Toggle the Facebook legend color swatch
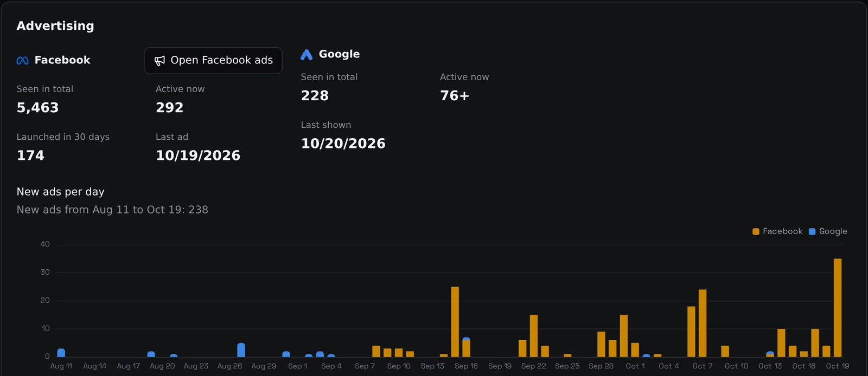 756,232
